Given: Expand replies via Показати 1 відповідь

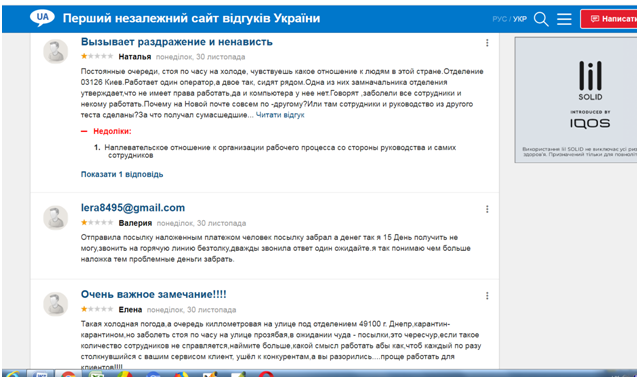Looking at the screenshot, I should pos(122,174).
